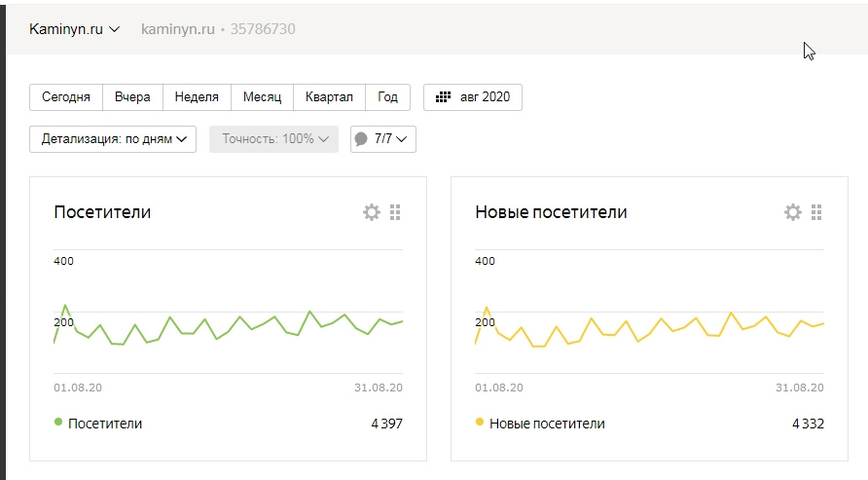Image resolution: width=868 pixels, height=480 pixels.
Task: Select the Вчера period tab
Action: [132, 97]
